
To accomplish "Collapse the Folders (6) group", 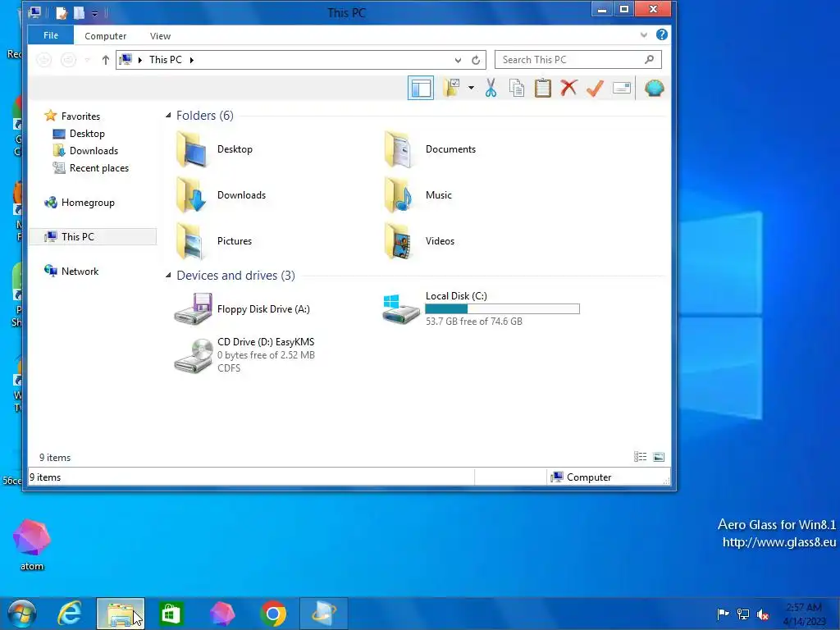I will click(168, 115).
